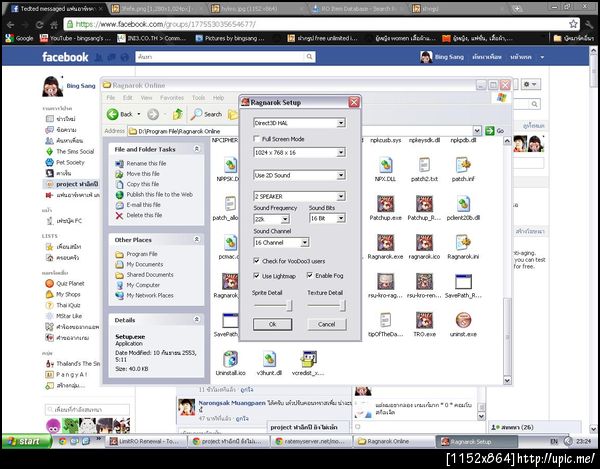The height and width of the screenshot is (469, 600).
Task: Select NPX.DLL file icon
Action: (x=385, y=165)
